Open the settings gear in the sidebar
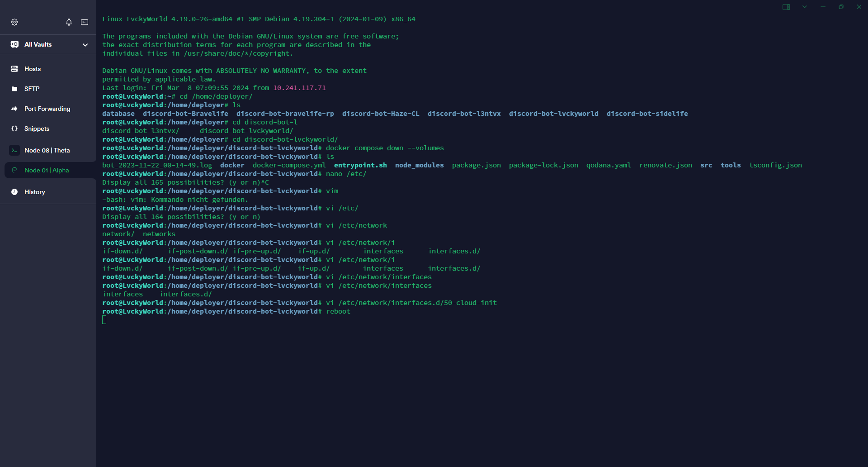The width and height of the screenshot is (868, 467). (x=14, y=22)
